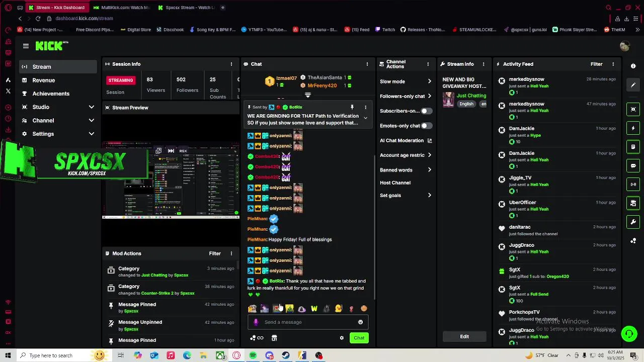Expand Account age restriction options
Screen dimensions: 644x362
click(429, 155)
